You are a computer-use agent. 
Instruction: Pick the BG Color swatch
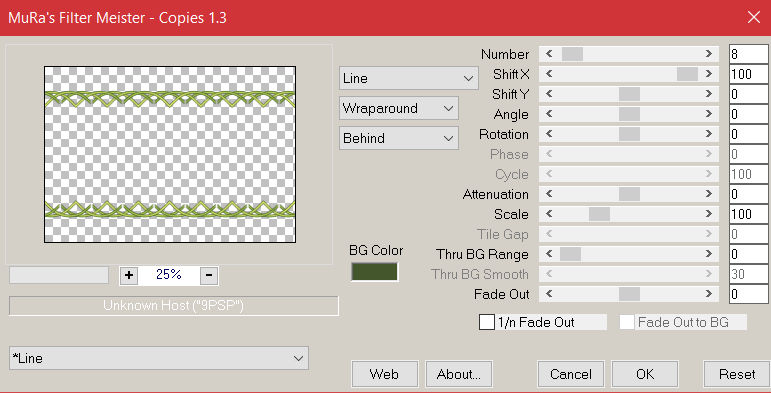(x=374, y=272)
